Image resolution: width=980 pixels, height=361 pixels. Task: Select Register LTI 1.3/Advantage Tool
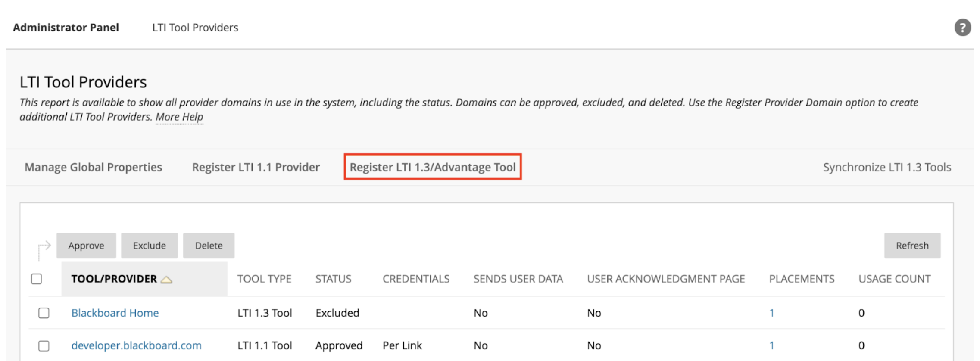pos(433,167)
